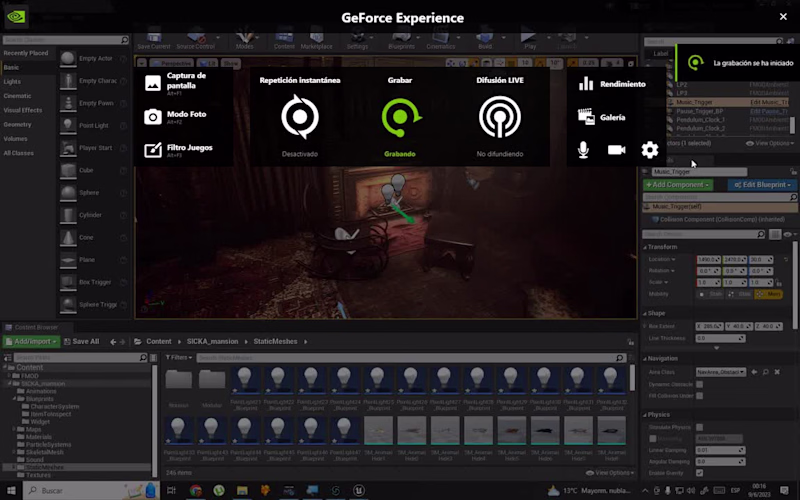Viewport: 800px width, 500px height.
Task: Open Marketplace in the Unreal toolbar
Action: (x=316, y=40)
